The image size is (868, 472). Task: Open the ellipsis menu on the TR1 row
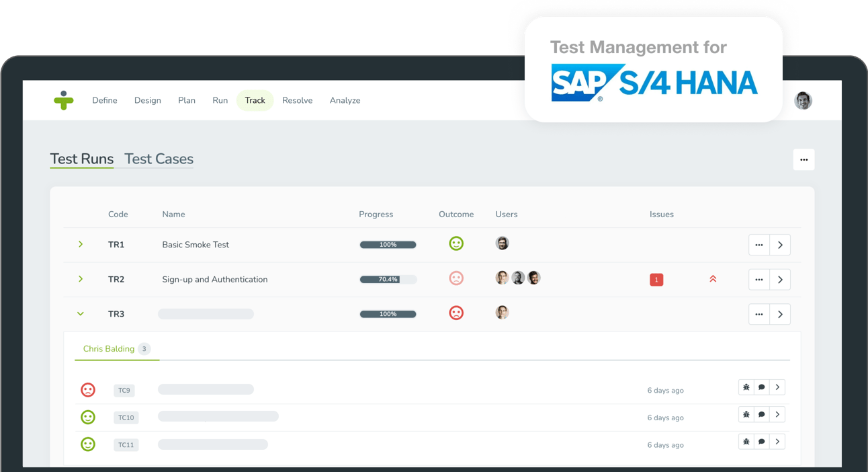[x=759, y=245]
